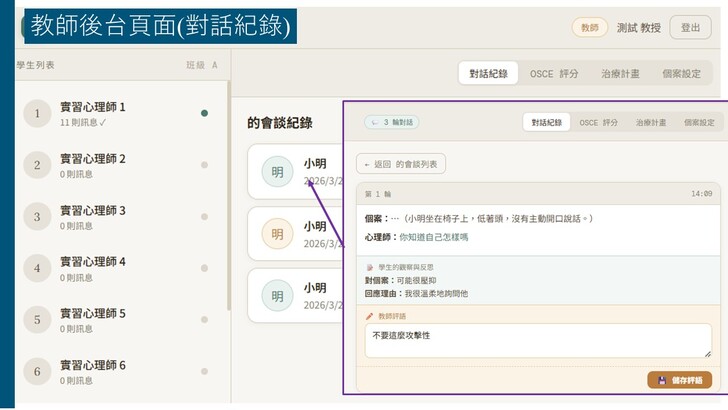728x410 pixels.
Task: Click the 登出 logout button
Action: [x=690, y=28]
